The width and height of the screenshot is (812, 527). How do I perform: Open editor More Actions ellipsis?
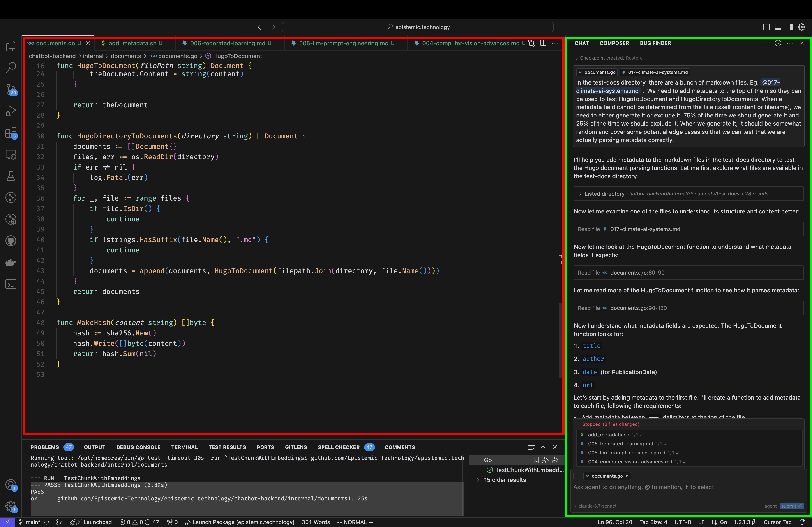tap(555, 43)
